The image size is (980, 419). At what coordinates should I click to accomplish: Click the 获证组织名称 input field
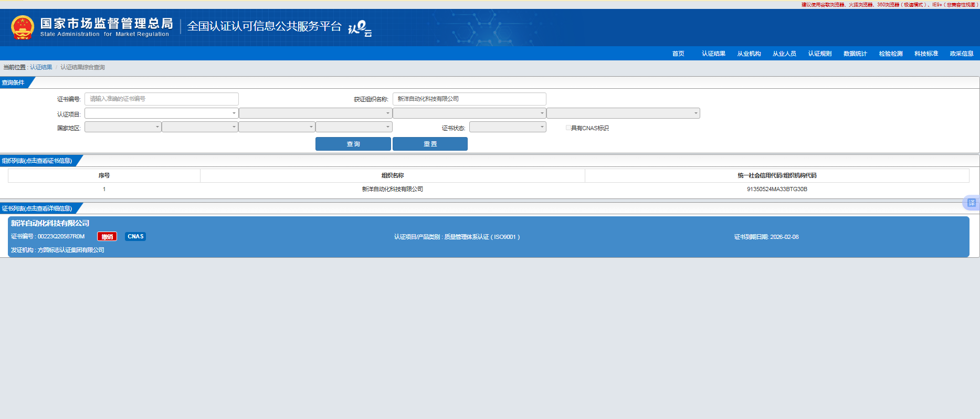[469, 99]
